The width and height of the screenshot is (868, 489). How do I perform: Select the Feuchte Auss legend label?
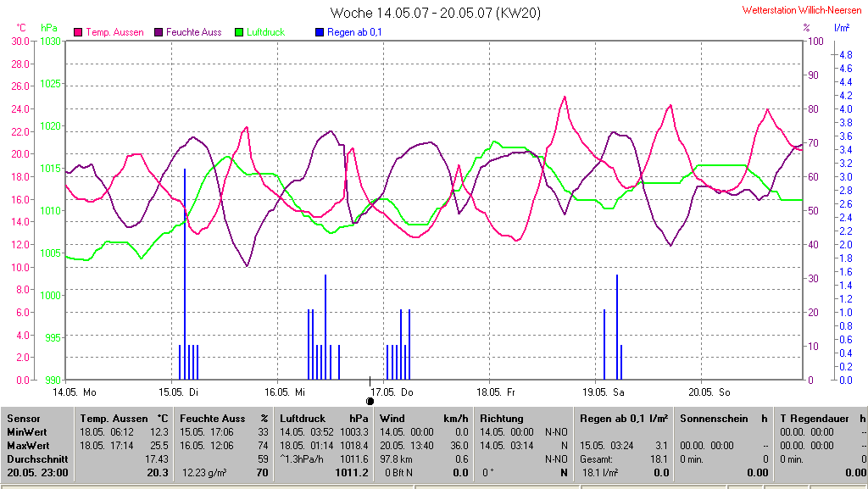point(194,32)
